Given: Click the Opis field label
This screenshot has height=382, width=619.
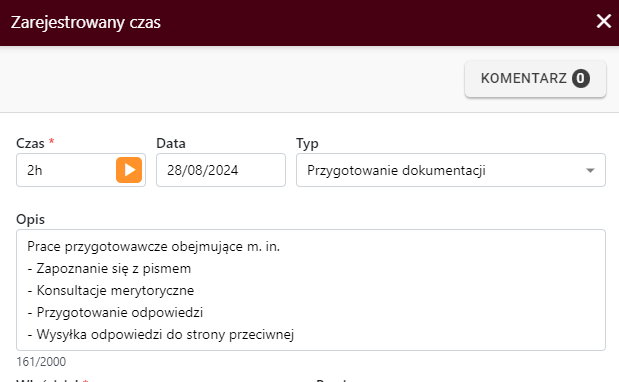Looking at the screenshot, I should point(30,219).
